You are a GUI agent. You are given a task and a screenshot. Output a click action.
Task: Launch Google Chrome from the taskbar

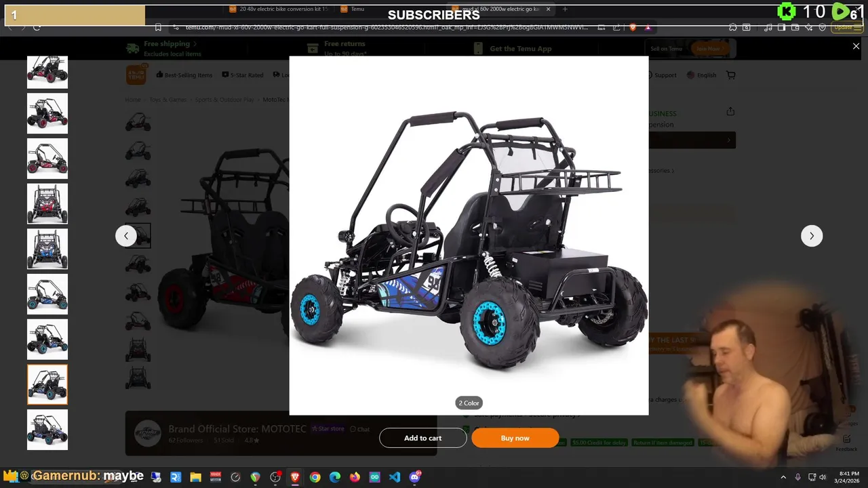[315, 477]
